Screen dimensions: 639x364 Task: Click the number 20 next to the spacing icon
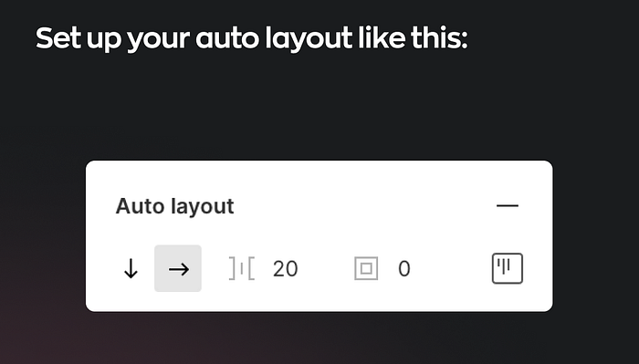(x=285, y=269)
